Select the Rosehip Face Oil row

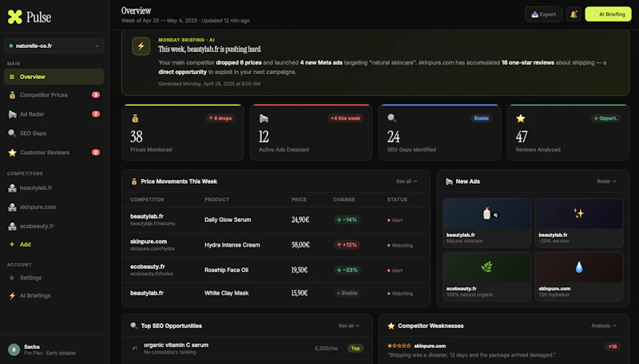pos(276,270)
